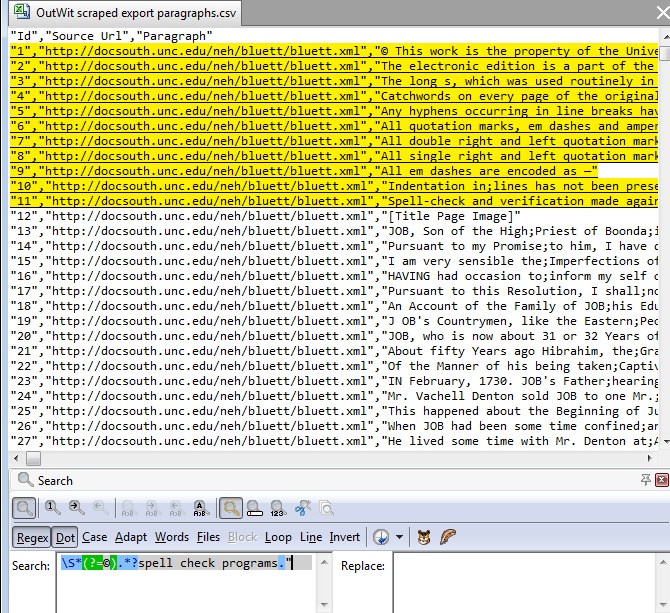Click the editor's vertical scrollbar thumb
This screenshot has width=670, height=613.
tap(665, 53)
